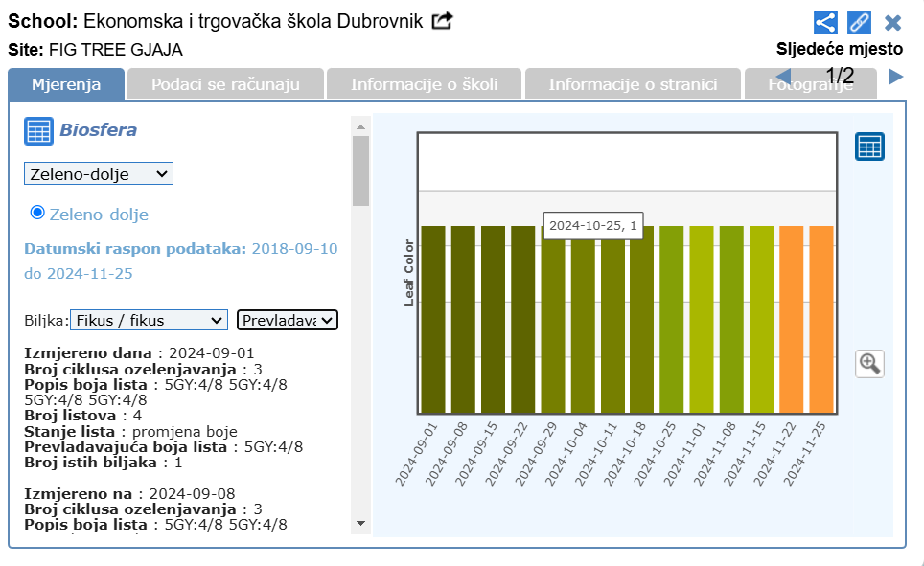
Task: Copy link using the chain icon
Action: (x=859, y=22)
